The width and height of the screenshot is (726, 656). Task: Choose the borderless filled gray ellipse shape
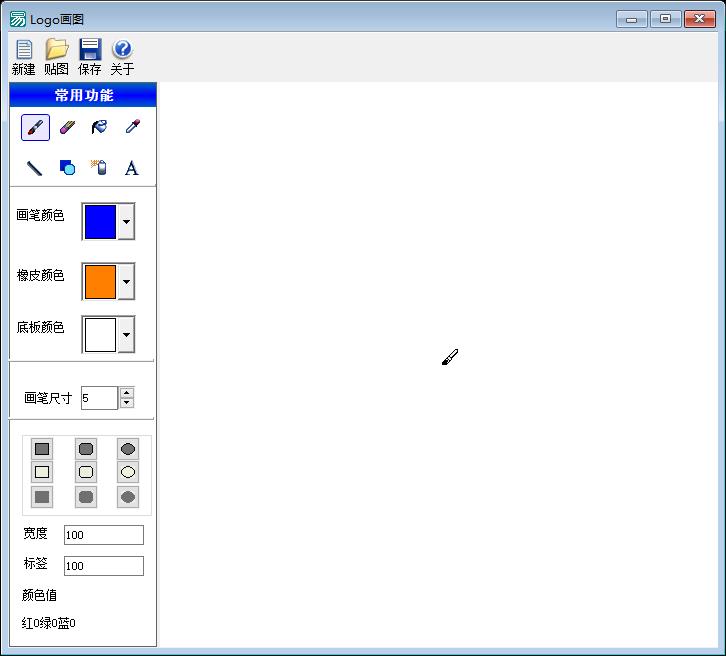(128, 497)
